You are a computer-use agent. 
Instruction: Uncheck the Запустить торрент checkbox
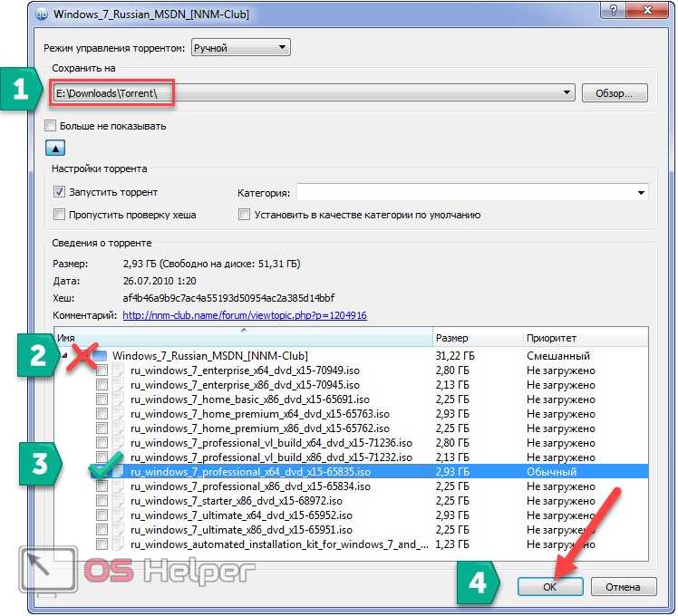tap(59, 191)
